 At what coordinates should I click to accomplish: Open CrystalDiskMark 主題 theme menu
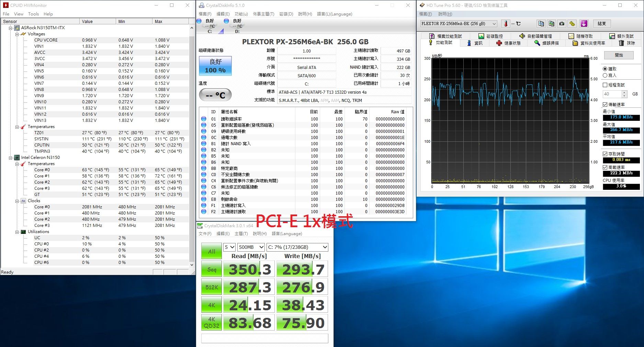(x=241, y=234)
